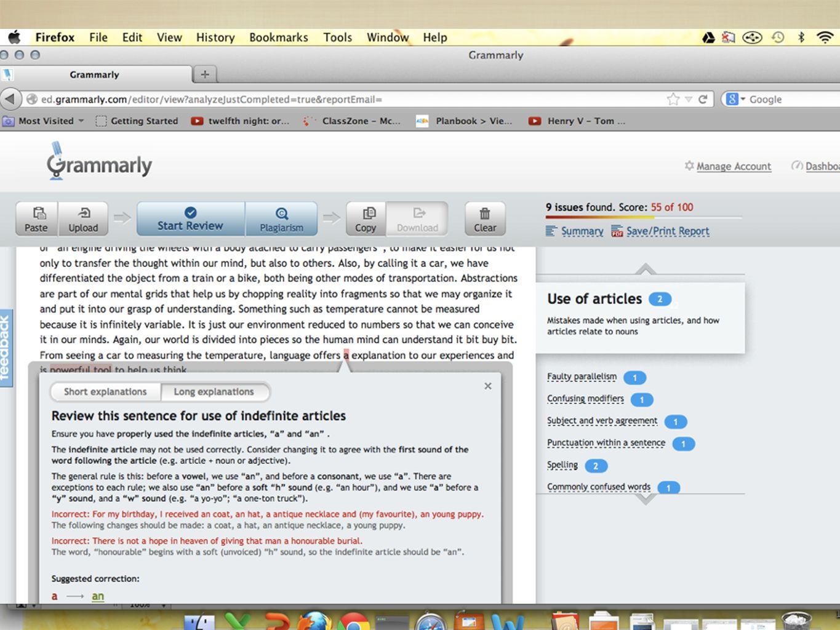Viewport: 840px width, 630px height.
Task: Run the Plagiarism check
Action: (281, 219)
